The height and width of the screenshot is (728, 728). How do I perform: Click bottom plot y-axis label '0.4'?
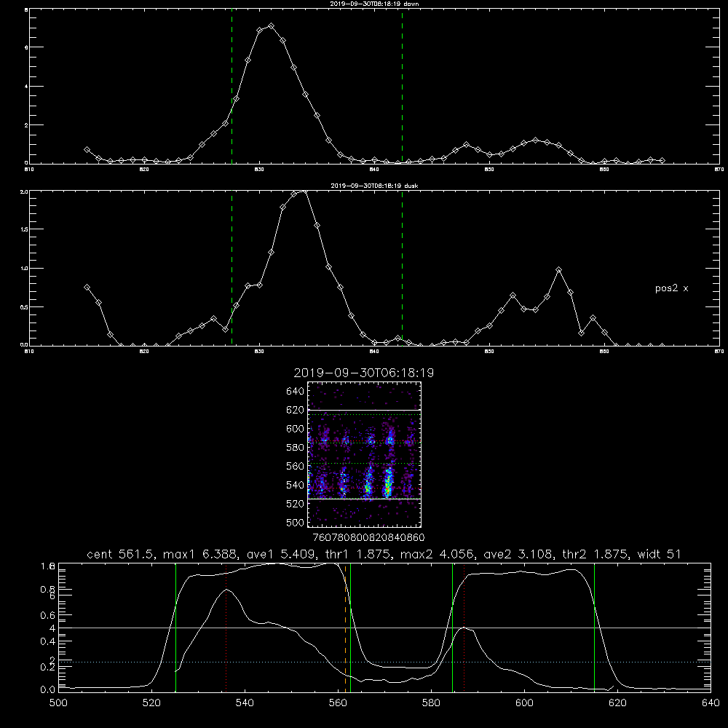(48, 641)
